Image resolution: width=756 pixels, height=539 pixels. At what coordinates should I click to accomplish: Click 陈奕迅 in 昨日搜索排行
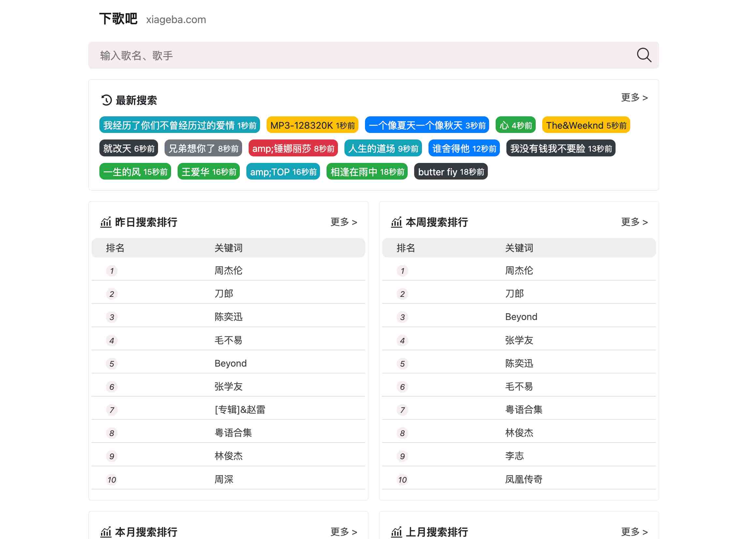pyautogui.click(x=228, y=317)
